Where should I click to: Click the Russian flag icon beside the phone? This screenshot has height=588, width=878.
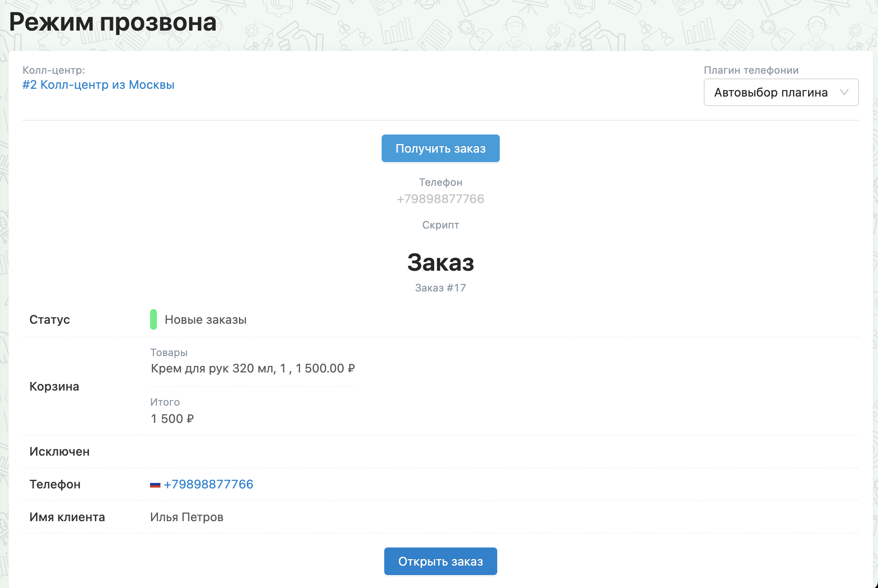(155, 485)
